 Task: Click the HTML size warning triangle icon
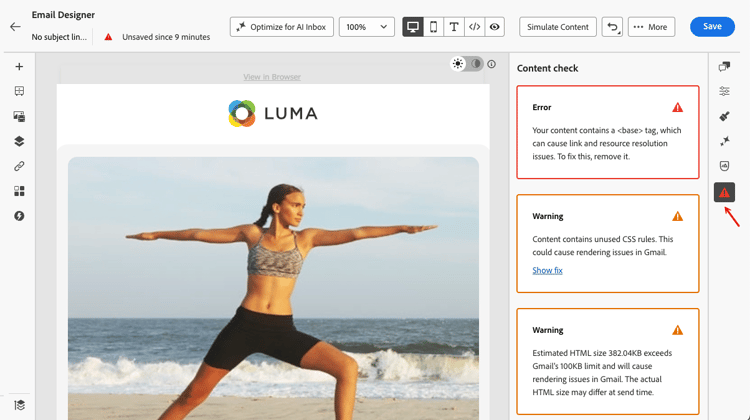point(677,331)
